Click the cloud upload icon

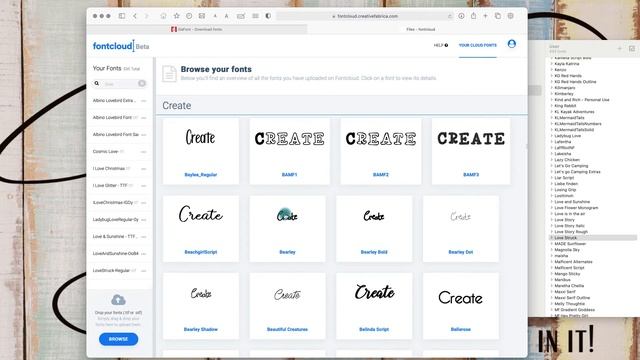(x=118, y=300)
